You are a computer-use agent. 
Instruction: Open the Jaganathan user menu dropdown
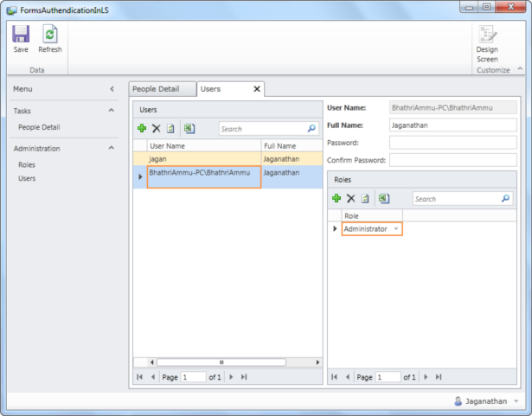(516, 401)
